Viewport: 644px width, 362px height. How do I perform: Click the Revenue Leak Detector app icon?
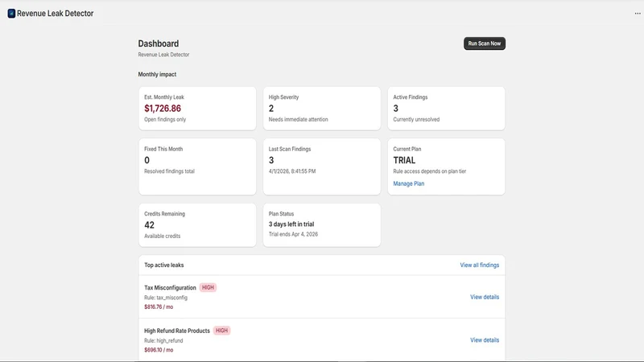point(11,14)
